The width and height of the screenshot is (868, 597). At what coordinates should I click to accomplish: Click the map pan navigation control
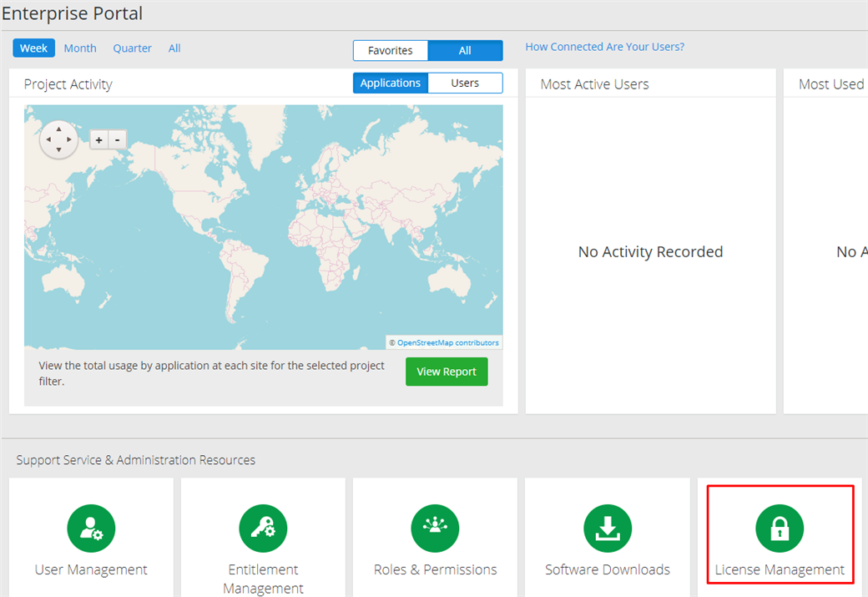(58, 139)
